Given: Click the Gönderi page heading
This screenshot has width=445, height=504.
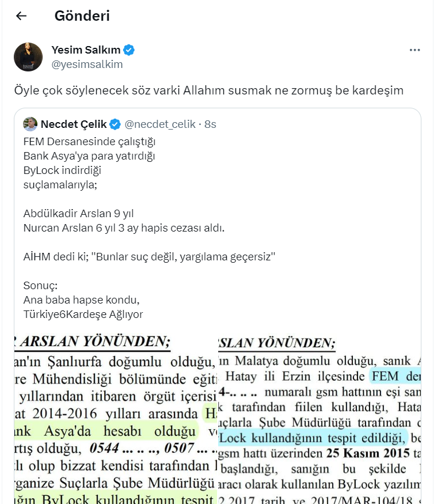Looking at the screenshot, I should tap(82, 16).
